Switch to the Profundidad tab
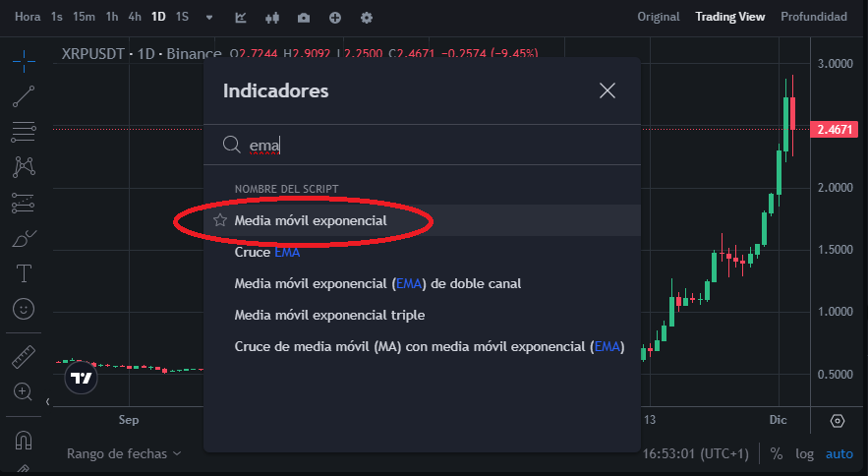Image resolution: width=868 pixels, height=476 pixels. (x=813, y=17)
